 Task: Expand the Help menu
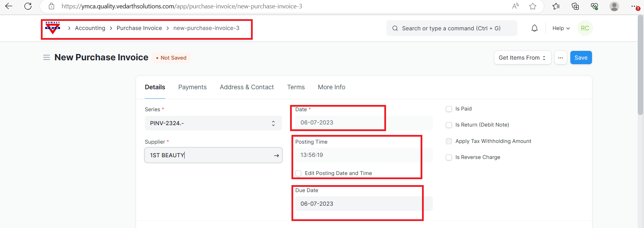pyautogui.click(x=561, y=28)
